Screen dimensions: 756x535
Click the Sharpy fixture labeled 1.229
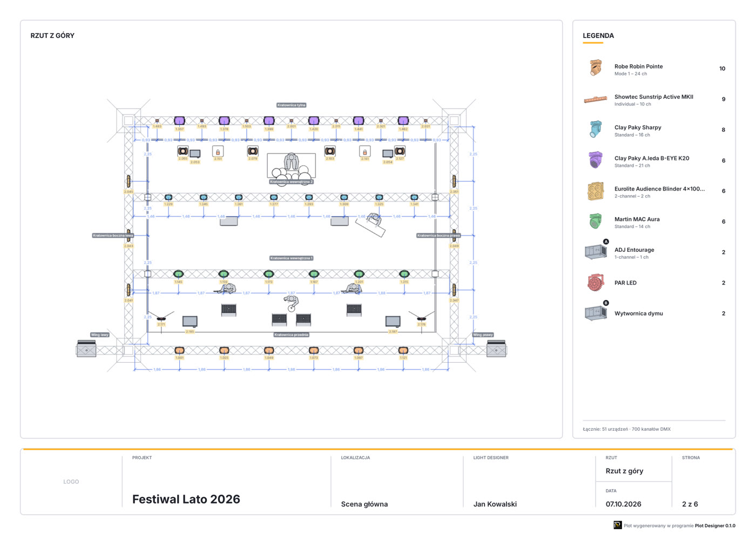(168, 198)
